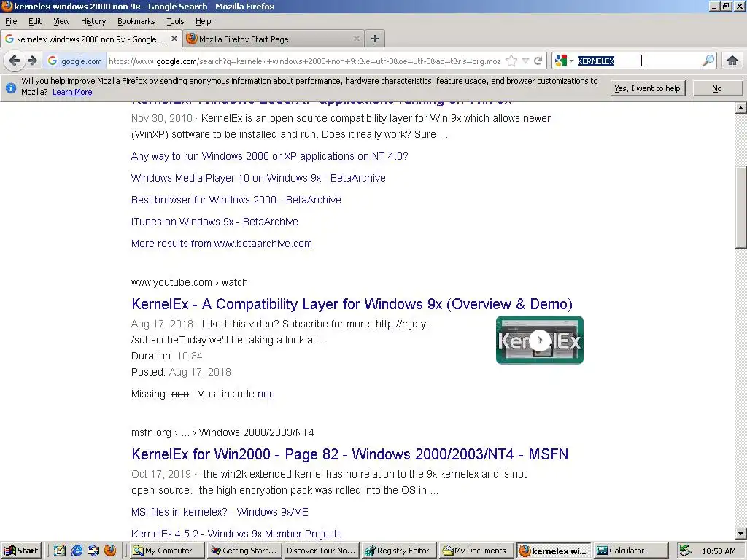
Task: Open the Bookmarks menu
Action: coord(136,21)
